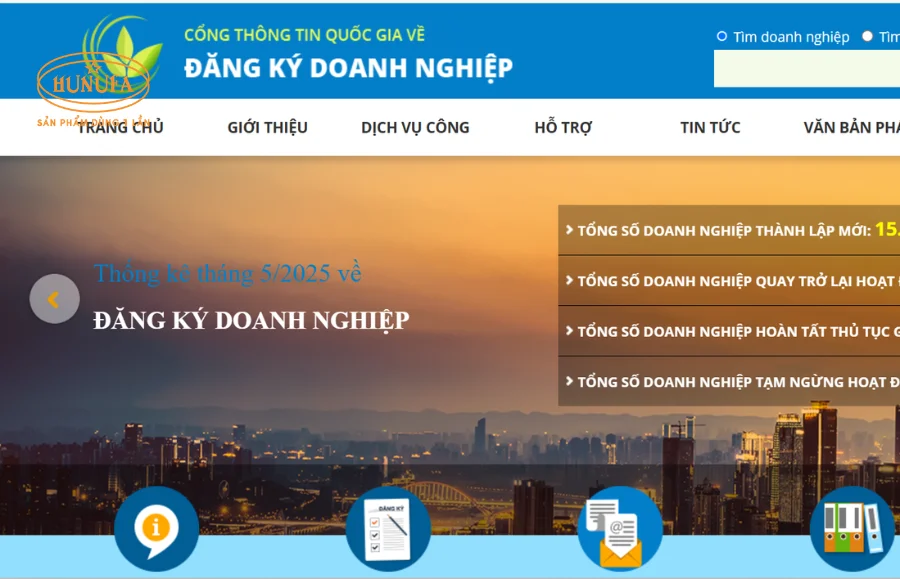Image resolution: width=900 pixels, height=579 pixels.
Task: Open the DỊCH VỤ CÔNG menu
Action: (415, 127)
